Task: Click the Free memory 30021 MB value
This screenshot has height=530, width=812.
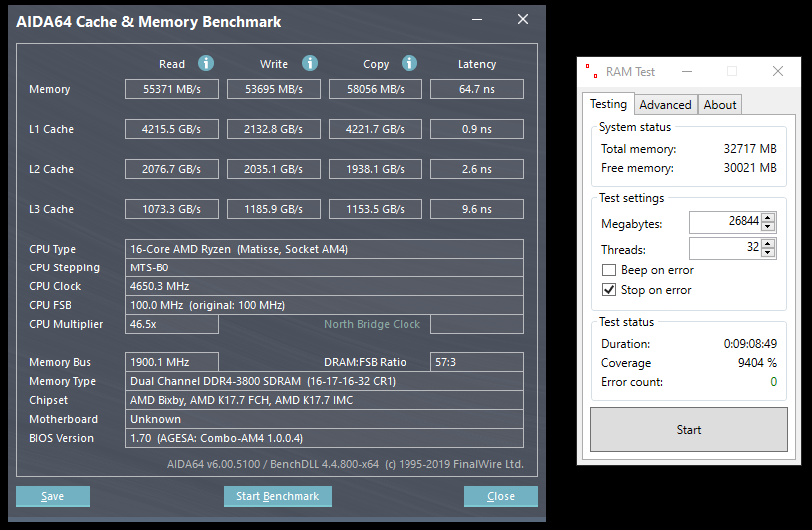Action: [x=750, y=168]
